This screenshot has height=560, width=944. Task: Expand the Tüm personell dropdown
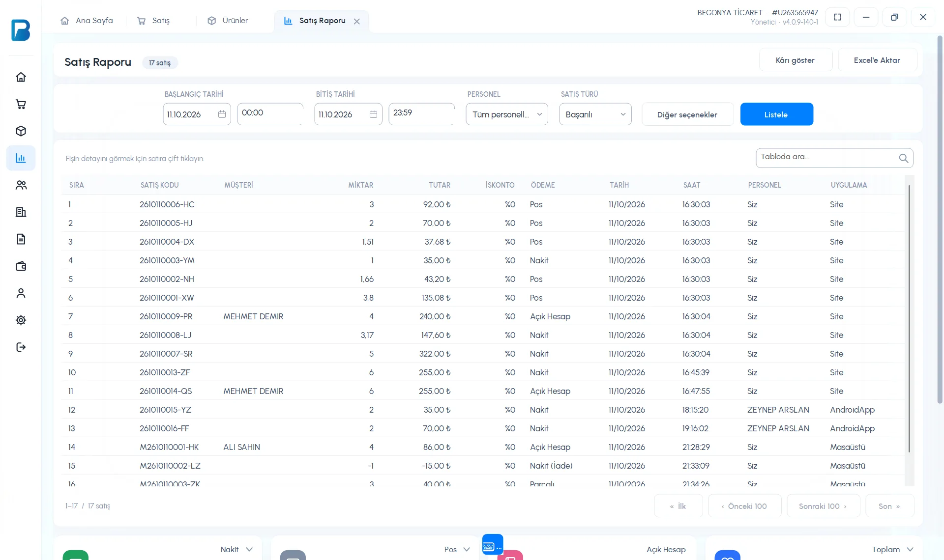(x=507, y=114)
